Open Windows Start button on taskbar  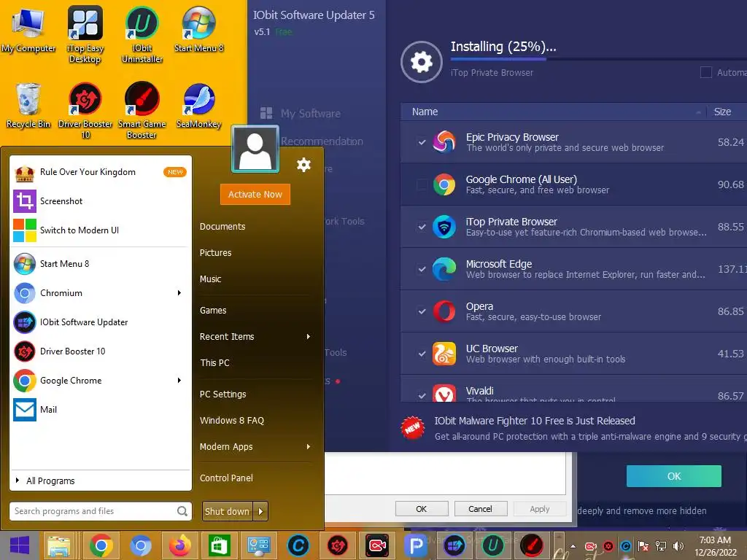(x=20, y=545)
